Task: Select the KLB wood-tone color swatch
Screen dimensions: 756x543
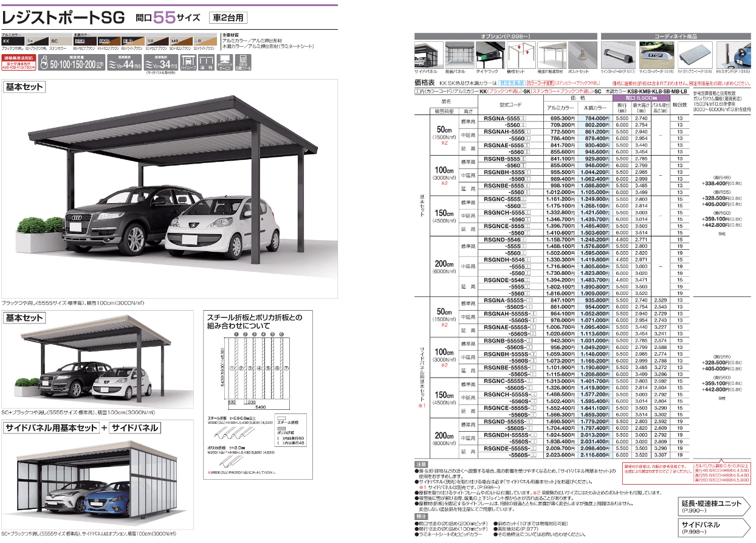Action: pos(132,40)
